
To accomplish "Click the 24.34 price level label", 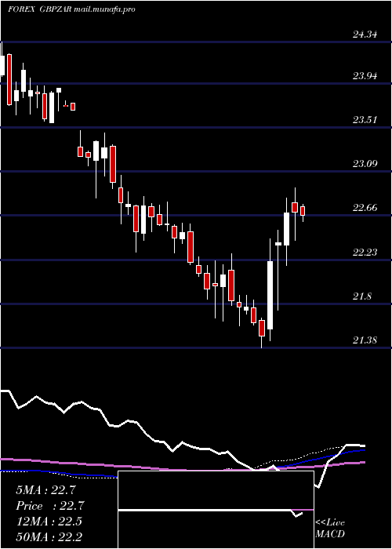I will [x=365, y=35].
